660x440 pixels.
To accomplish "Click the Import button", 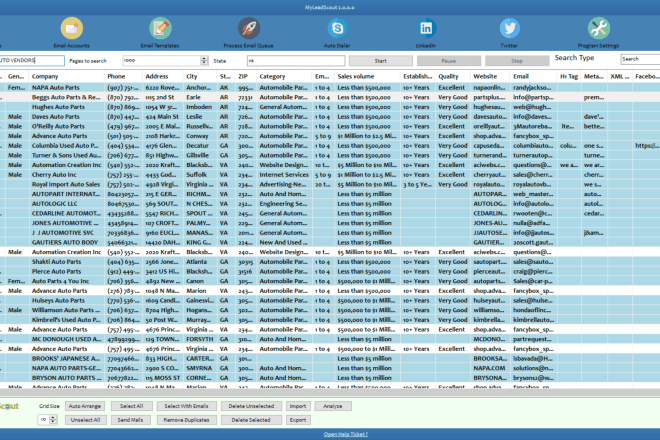I will coord(298,406).
